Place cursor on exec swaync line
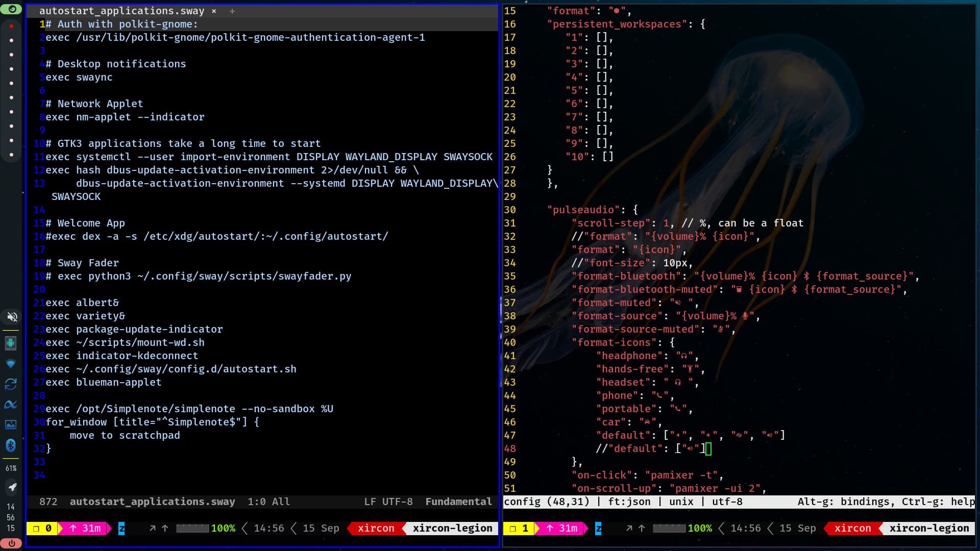Screen dimensions: 980x551 pos(79,77)
